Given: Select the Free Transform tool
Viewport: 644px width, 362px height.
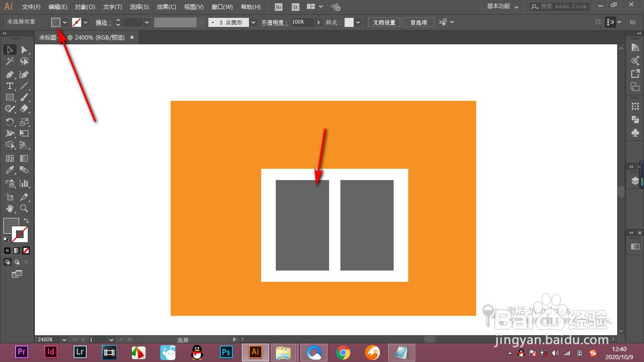Looking at the screenshot, I should [x=24, y=133].
